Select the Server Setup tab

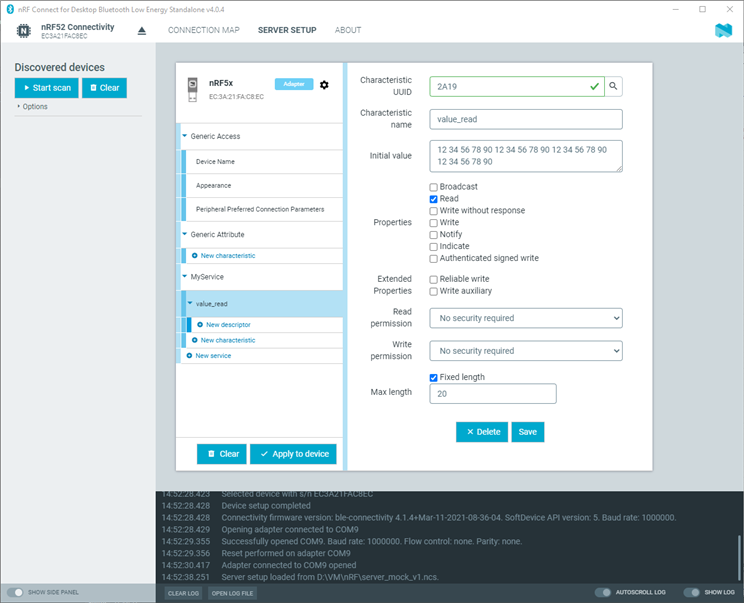coord(287,30)
